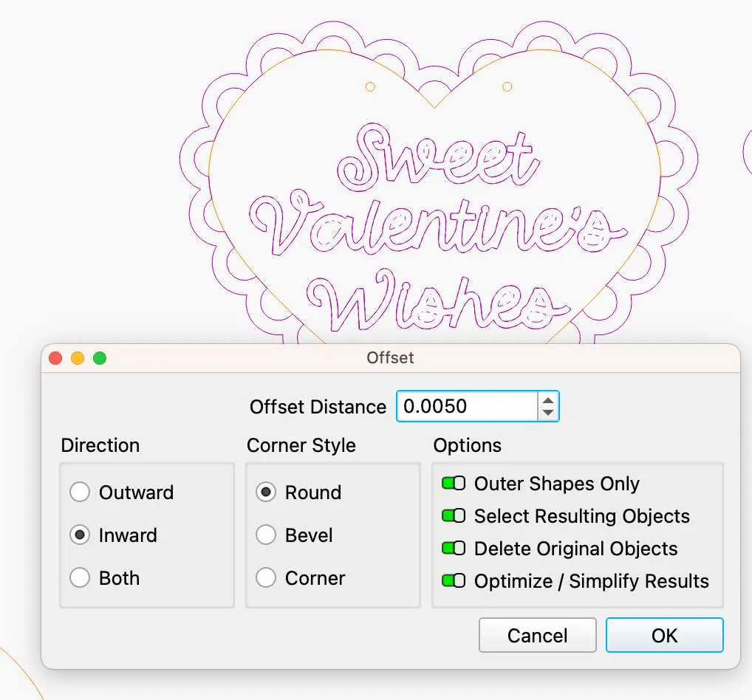Click inside the Offset Distance field
752x700 pixels.
pos(465,406)
